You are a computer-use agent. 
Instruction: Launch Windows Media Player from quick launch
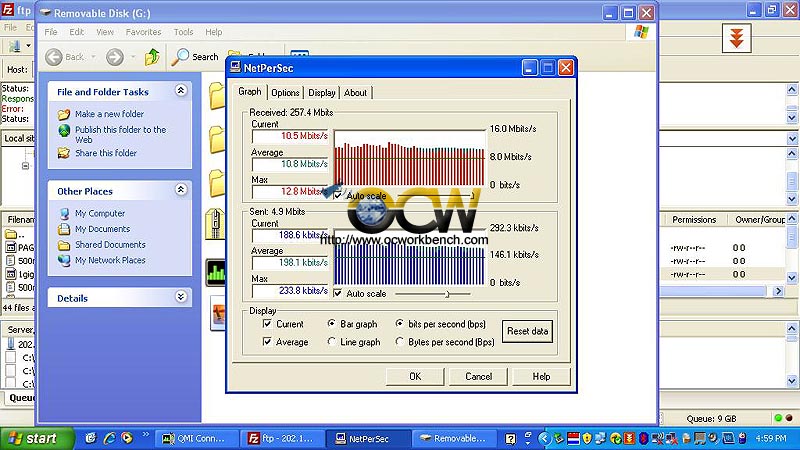click(127, 438)
